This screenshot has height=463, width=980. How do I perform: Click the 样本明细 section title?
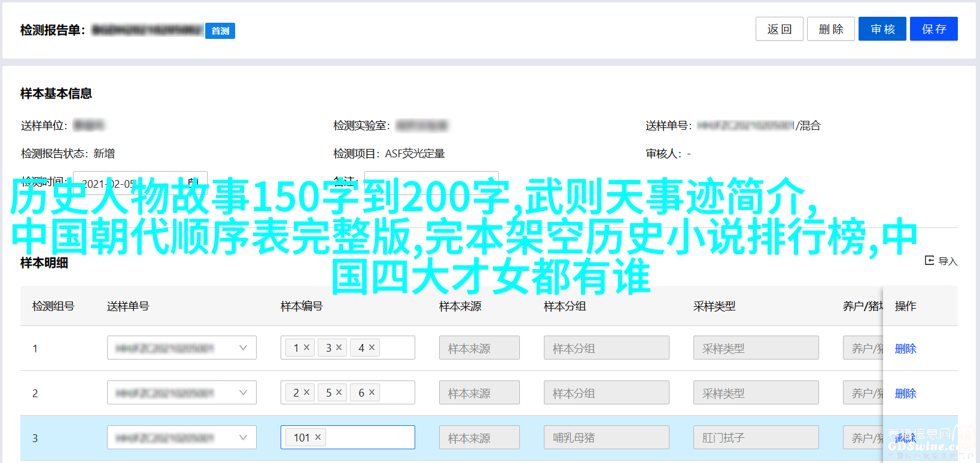click(44, 263)
